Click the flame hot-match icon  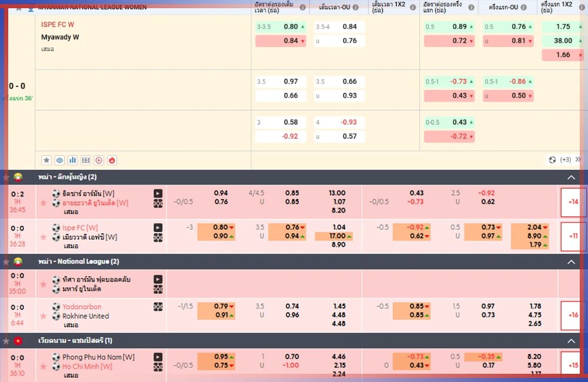112,160
